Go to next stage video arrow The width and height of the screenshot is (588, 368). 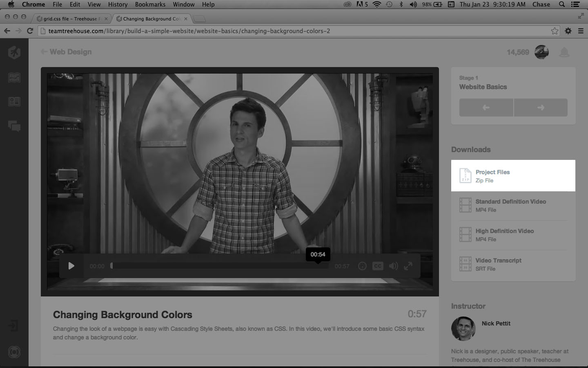coord(541,108)
